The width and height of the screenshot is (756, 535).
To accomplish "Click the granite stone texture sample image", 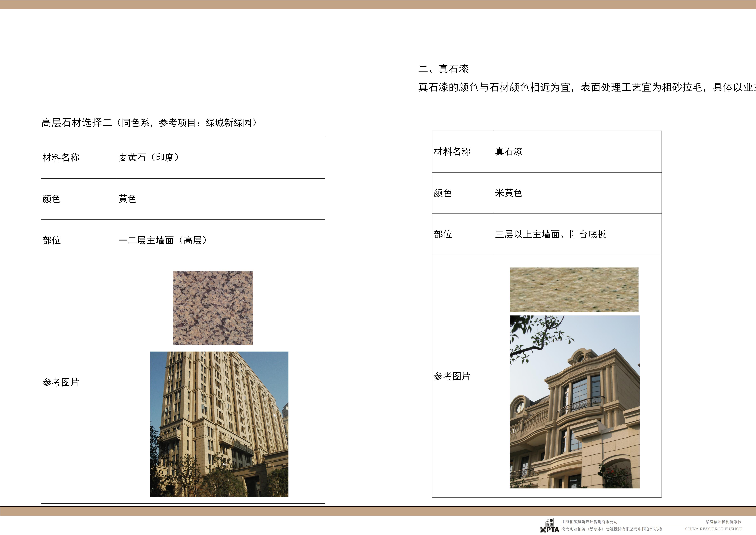I will click(213, 308).
